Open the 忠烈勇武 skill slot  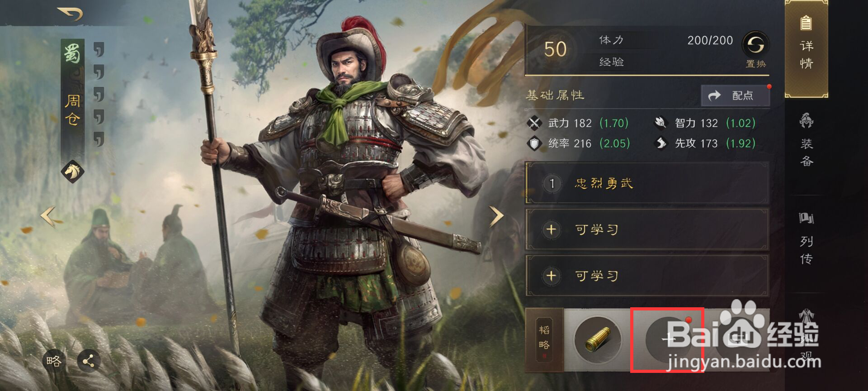click(647, 184)
